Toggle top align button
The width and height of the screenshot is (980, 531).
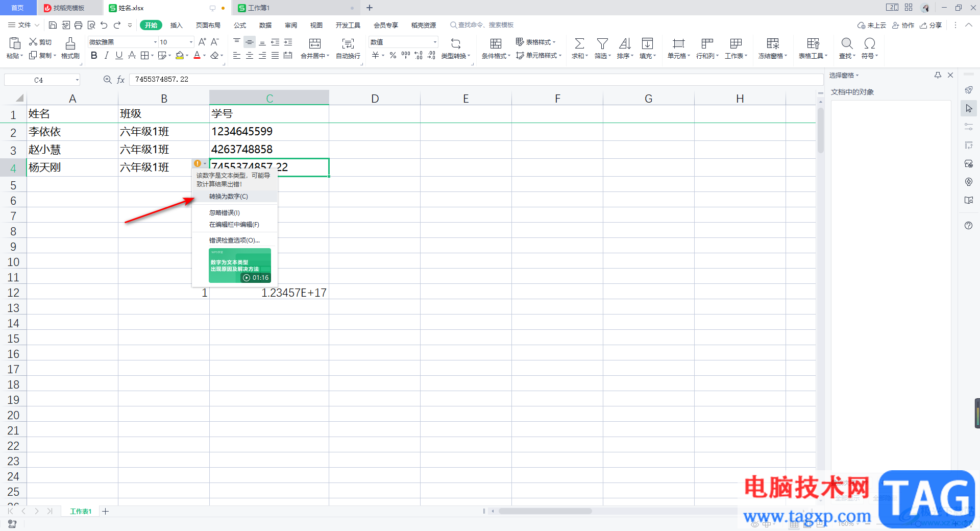237,42
